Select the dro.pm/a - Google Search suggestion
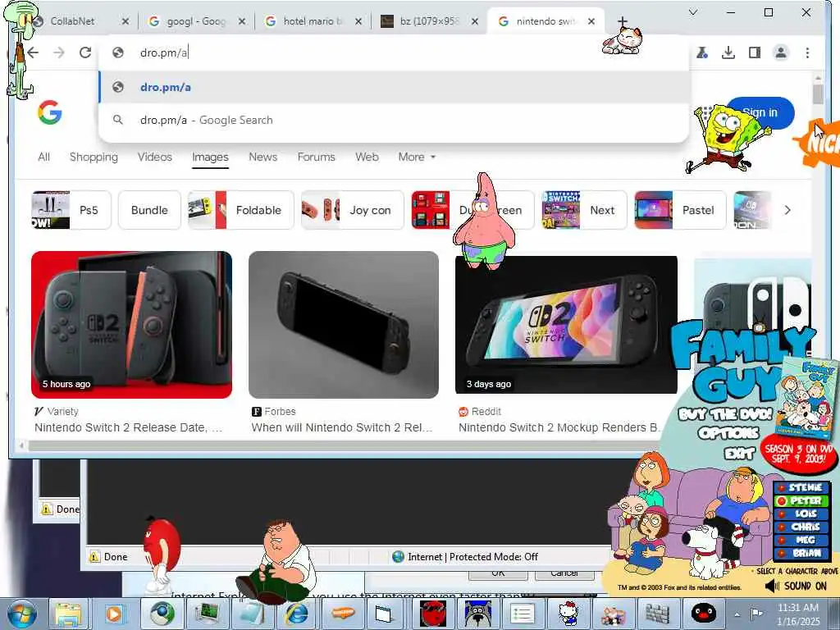 [x=394, y=120]
